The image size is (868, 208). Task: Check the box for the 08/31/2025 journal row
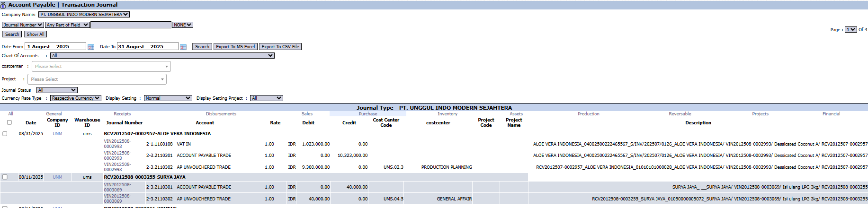[5, 134]
